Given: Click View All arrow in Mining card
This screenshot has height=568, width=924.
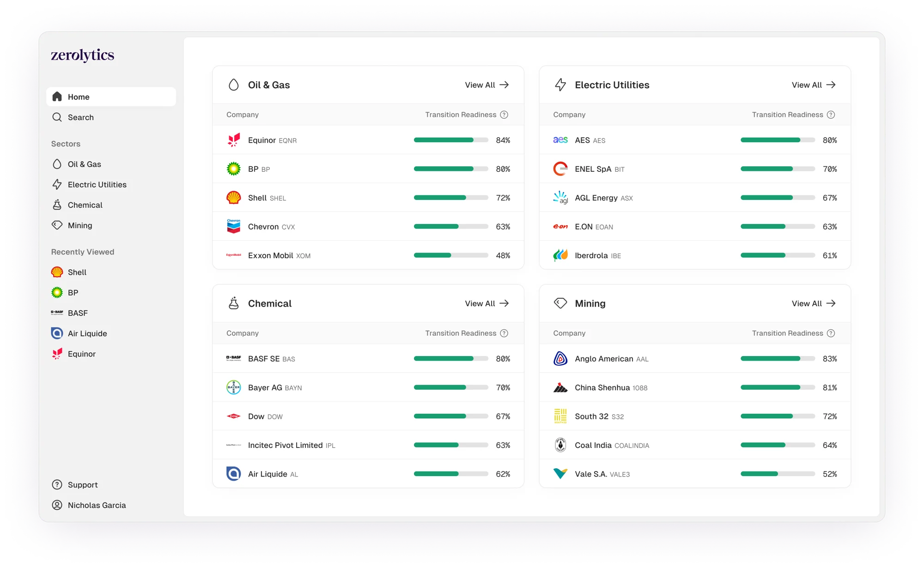Looking at the screenshot, I should (x=831, y=303).
